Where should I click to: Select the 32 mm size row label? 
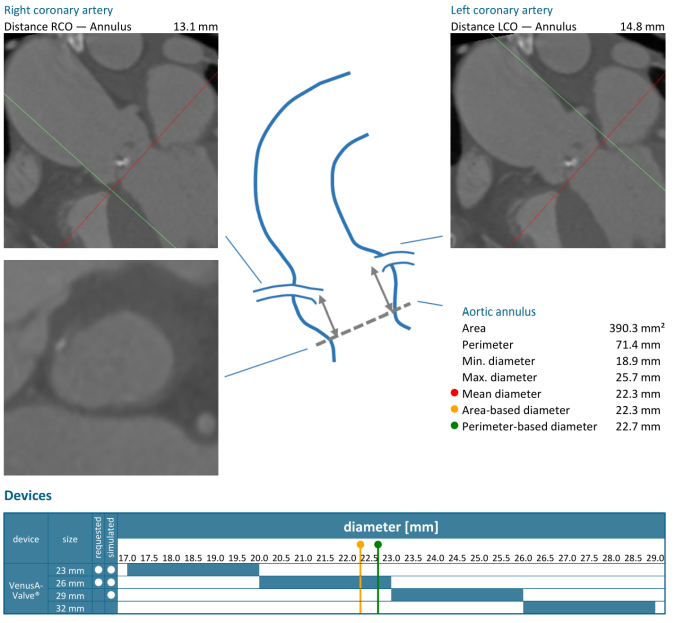(69, 607)
